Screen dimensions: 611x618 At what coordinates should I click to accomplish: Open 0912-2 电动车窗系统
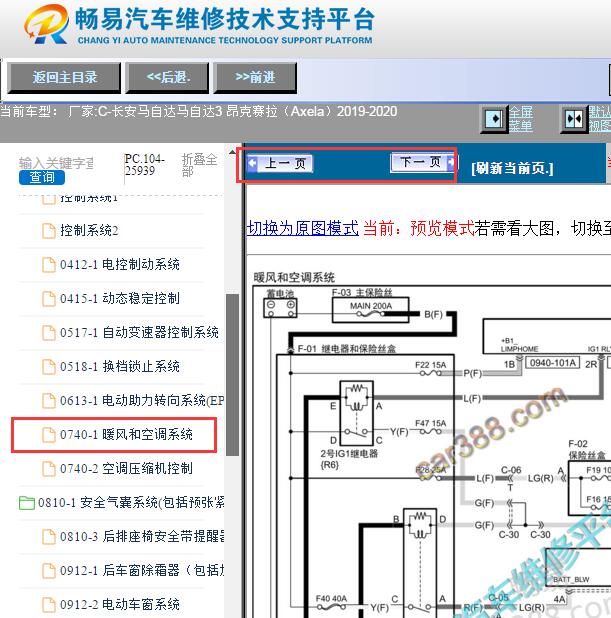[x=120, y=604]
